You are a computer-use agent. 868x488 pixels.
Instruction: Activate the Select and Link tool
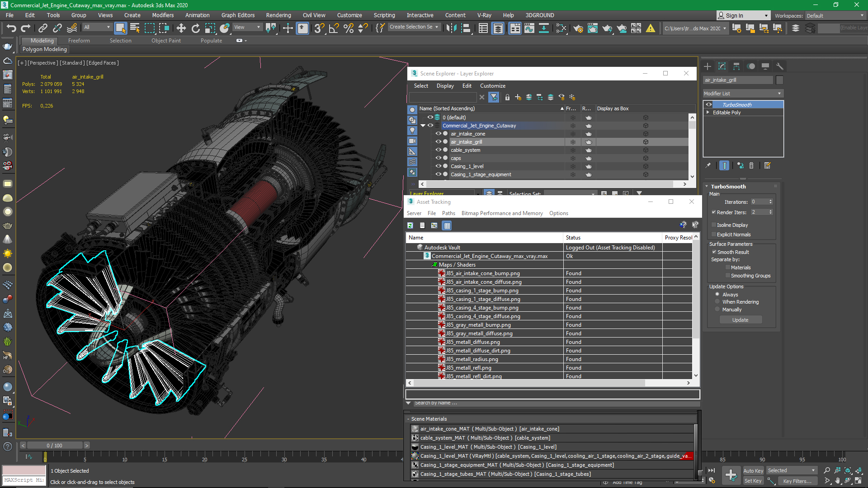pos(42,28)
